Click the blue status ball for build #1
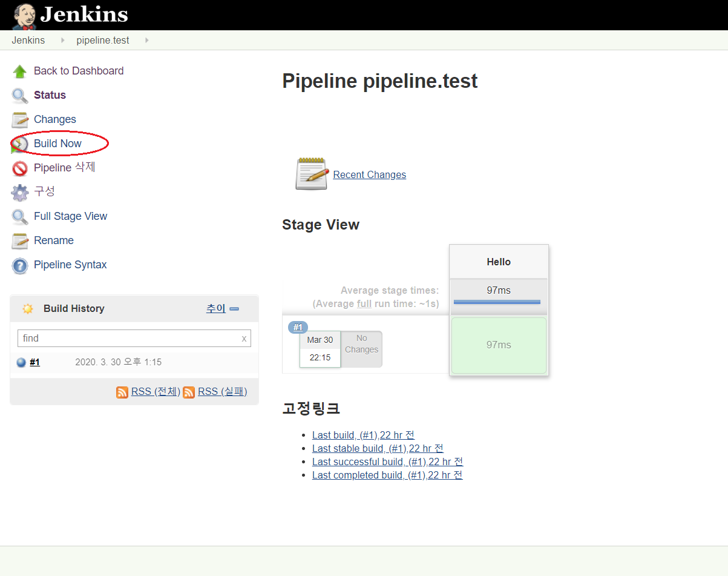Image resolution: width=728 pixels, height=576 pixels. [21, 363]
